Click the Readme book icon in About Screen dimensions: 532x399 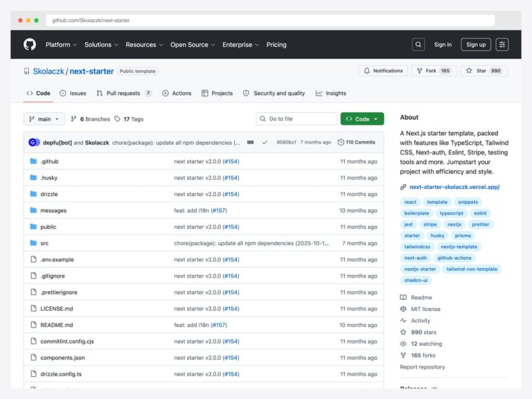(403, 298)
